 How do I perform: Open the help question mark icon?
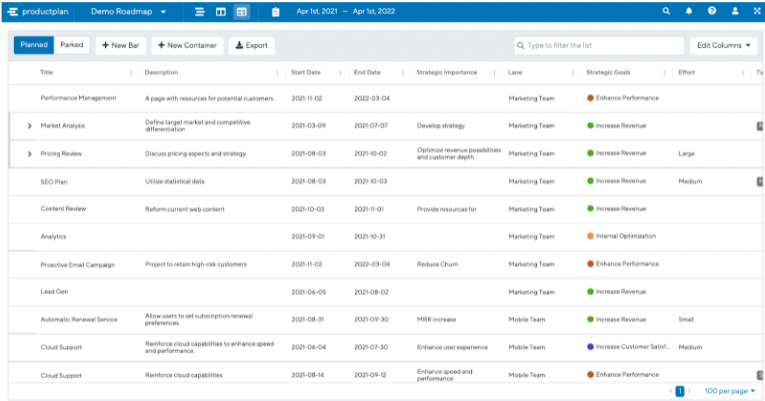pyautogui.click(x=712, y=11)
